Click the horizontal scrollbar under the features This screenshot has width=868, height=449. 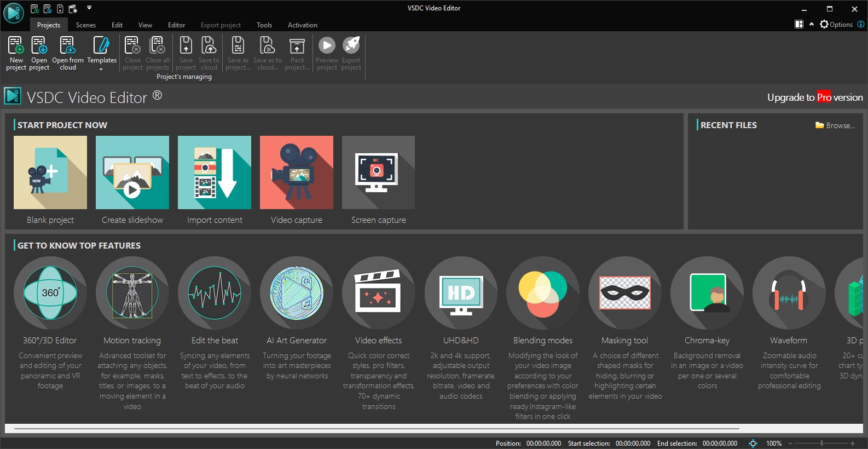click(x=377, y=429)
